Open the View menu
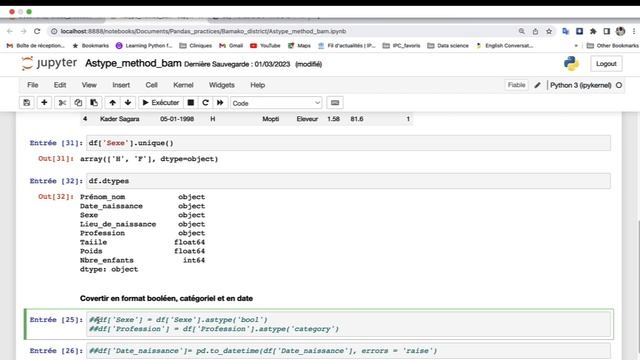640x360 pixels. (89, 85)
